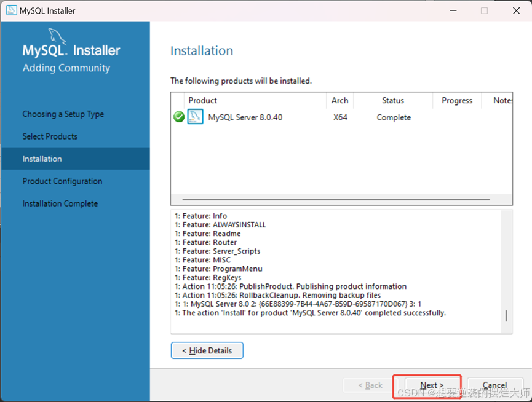Click the log line containing the product GUID
The height and width of the screenshot is (402, 532).
pyautogui.click(x=298, y=304)
